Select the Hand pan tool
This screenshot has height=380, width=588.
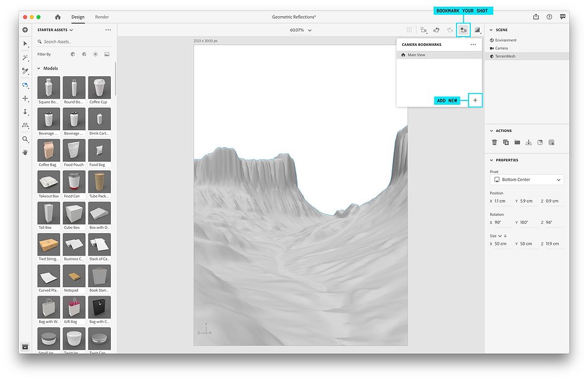25,152
